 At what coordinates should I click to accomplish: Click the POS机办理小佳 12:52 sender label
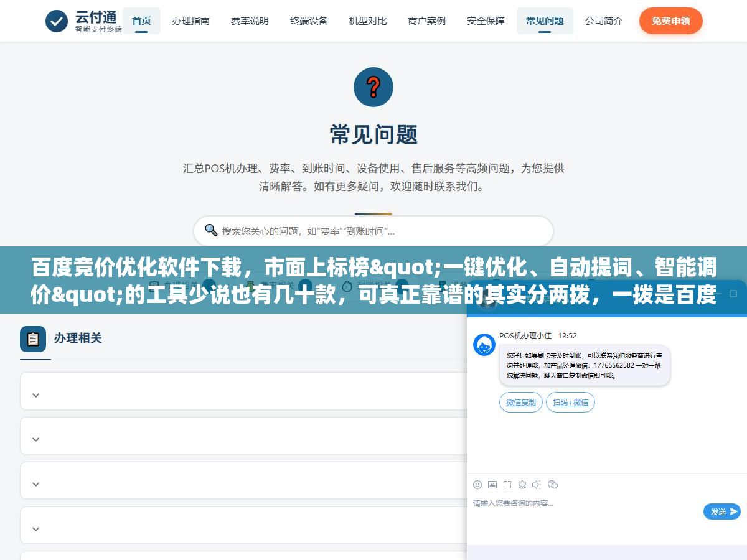click(538, 336)
